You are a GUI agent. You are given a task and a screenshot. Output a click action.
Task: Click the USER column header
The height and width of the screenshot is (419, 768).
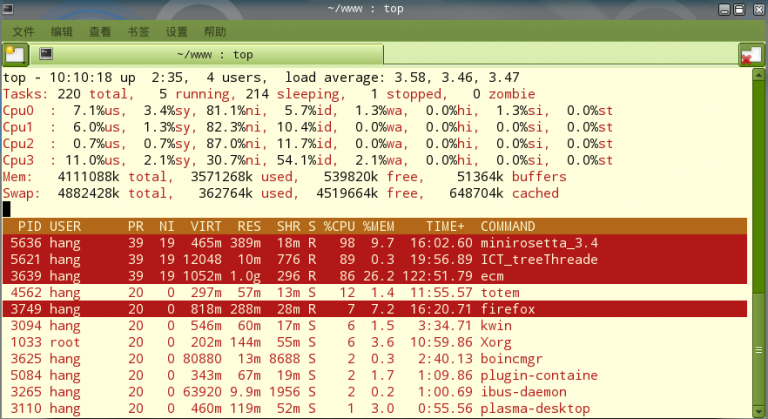(65, 226)
